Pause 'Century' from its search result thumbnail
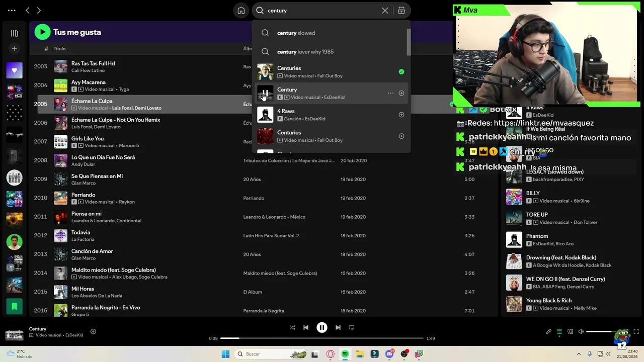The width and height of the screenshot is (644, 362). tap(265, 93)
